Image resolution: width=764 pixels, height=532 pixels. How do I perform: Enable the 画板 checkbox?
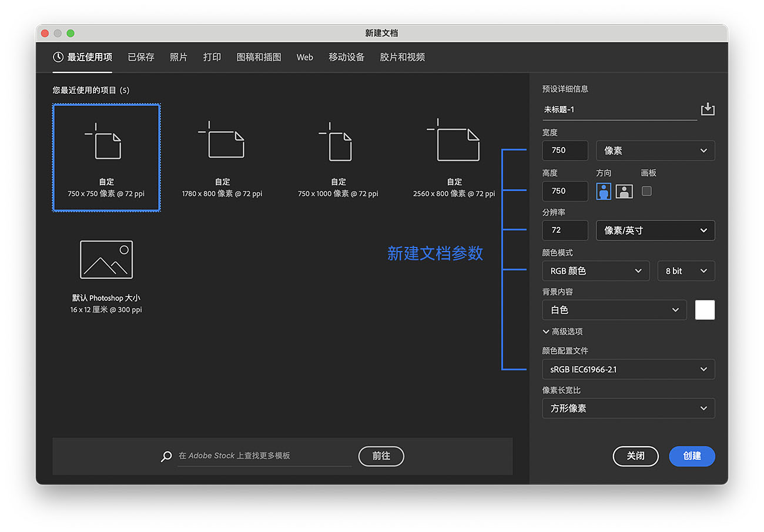(x=645, y=191)
